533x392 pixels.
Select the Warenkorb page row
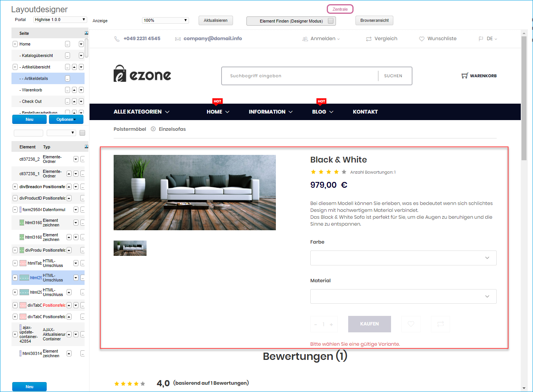48,90
